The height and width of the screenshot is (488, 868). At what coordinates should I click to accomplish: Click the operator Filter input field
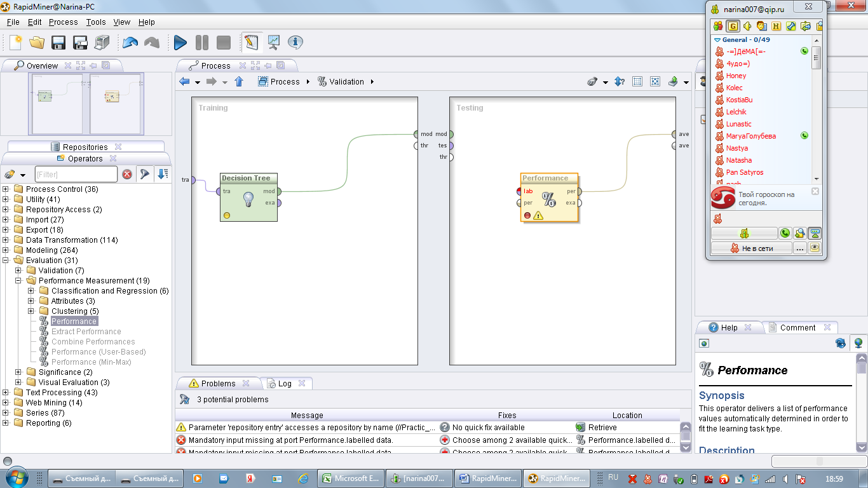click(76, 174)
